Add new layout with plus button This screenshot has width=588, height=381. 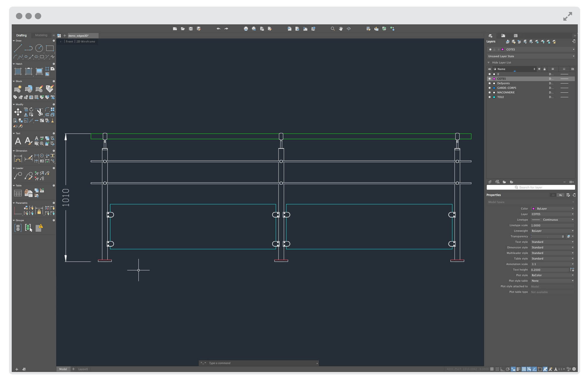pyautogui.click(x=73, y=369)
